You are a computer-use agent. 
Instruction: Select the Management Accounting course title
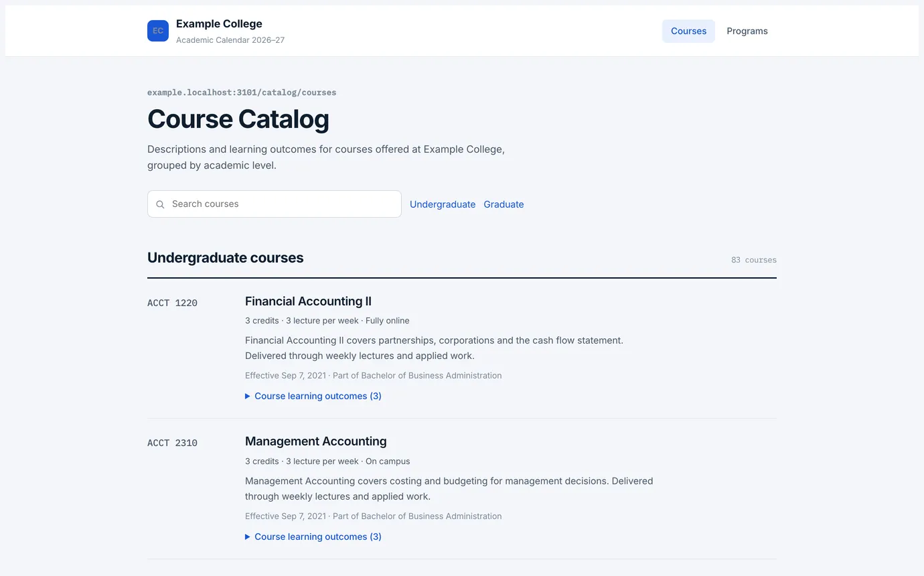[x=316, y=441]
